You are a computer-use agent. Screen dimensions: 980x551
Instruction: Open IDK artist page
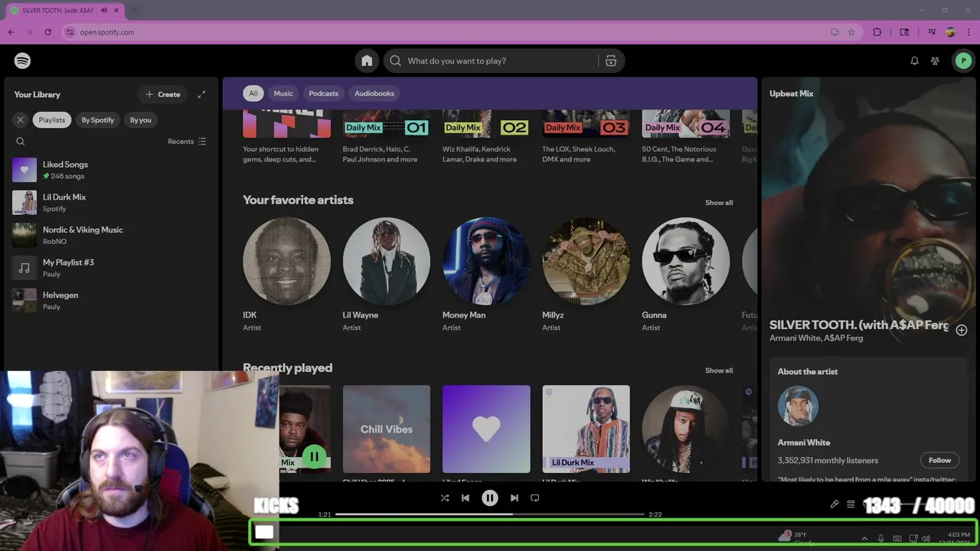286,275
